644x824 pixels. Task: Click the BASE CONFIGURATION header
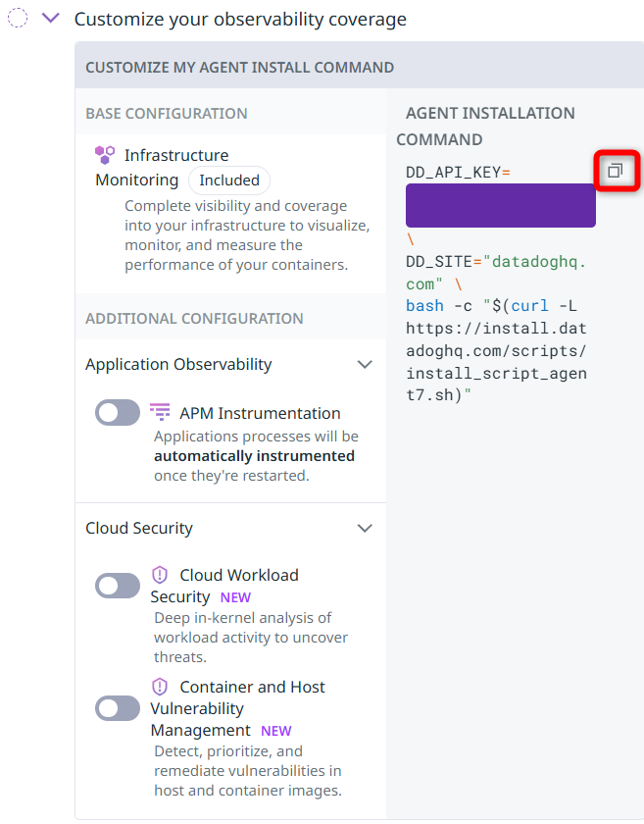coord(167,114)
